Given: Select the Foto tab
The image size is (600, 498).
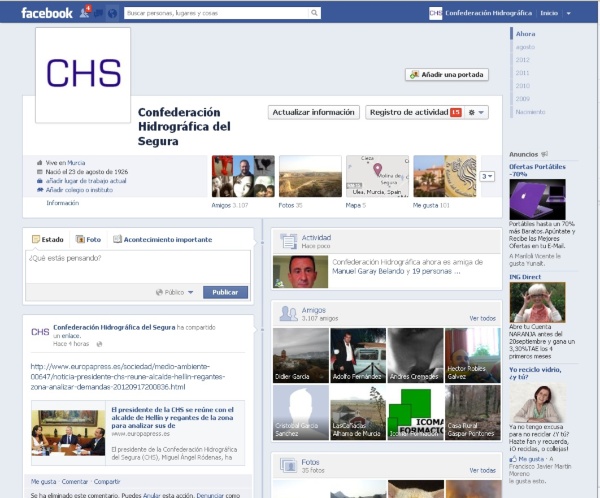Looking at the screenshot, I should (88, 239).
